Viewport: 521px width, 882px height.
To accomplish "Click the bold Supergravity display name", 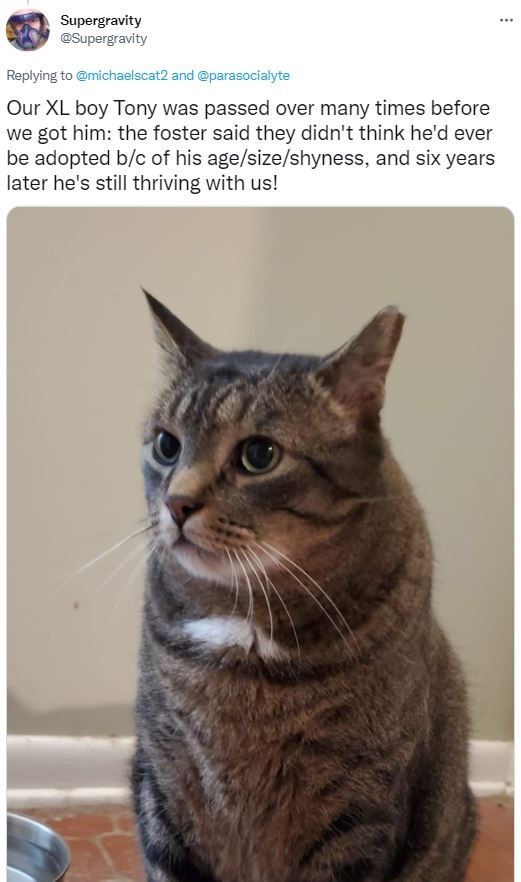I will click(101, 20).
